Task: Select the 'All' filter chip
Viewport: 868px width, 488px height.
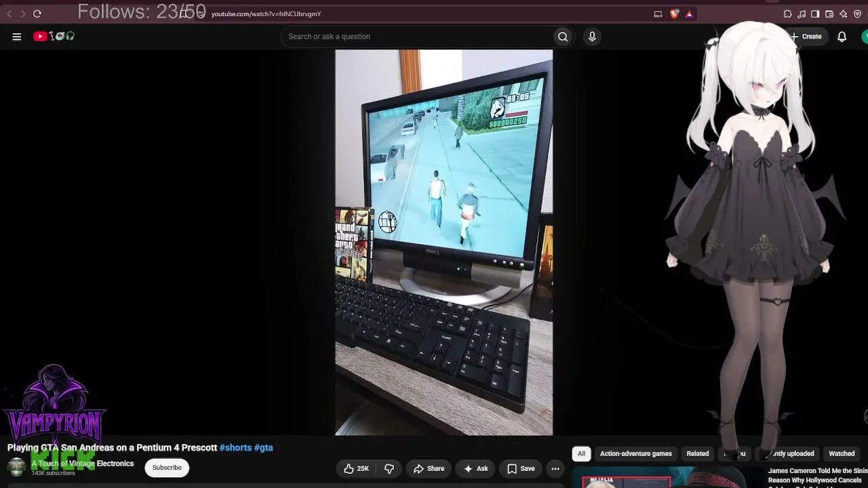Action: [581, 453]
